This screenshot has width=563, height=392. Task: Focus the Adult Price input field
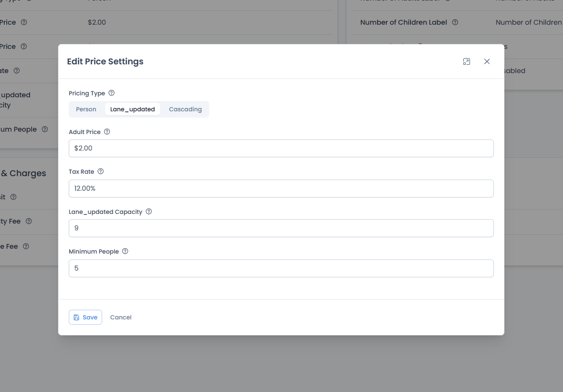(281, 148)
